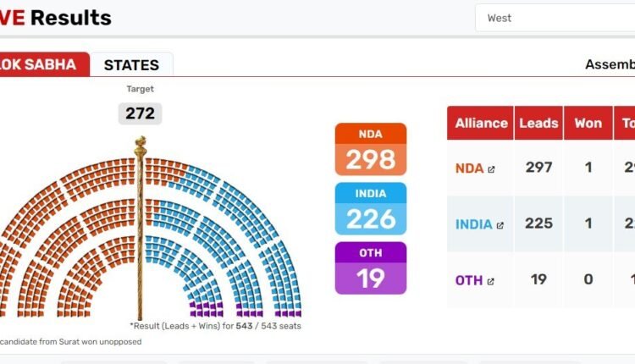Click the Won column header
Screen dimensions: 635x364
[588, 123]
